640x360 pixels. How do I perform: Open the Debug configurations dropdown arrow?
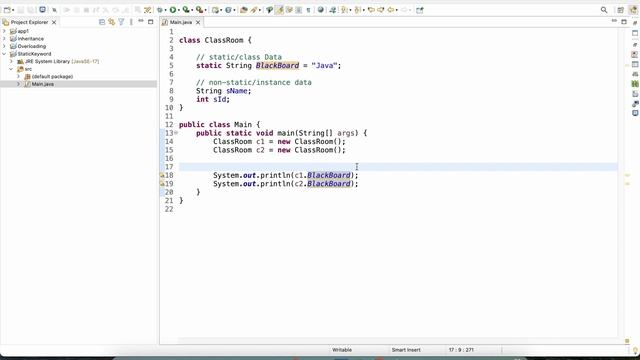point(165,10)
